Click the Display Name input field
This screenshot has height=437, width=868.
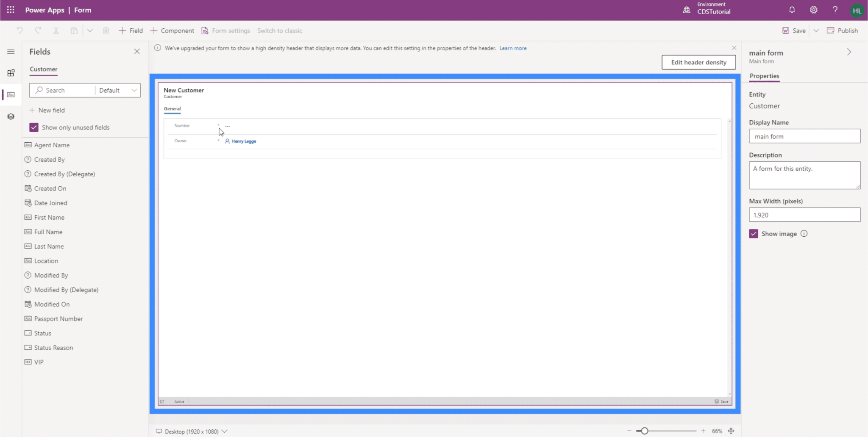tap(804, 136)
